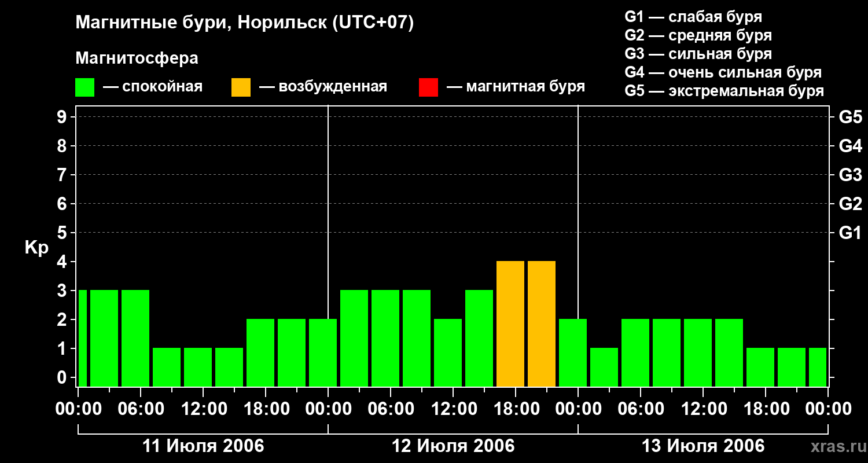Click the '00:00' label starting 12 Июля
Screen dimensions: 868x463
328,409
